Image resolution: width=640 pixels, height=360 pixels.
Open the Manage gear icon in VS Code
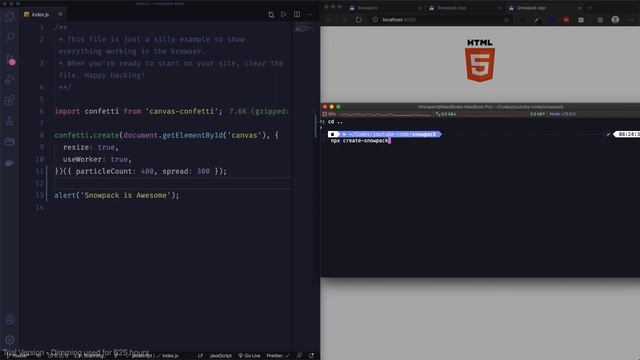pos(10,340)
